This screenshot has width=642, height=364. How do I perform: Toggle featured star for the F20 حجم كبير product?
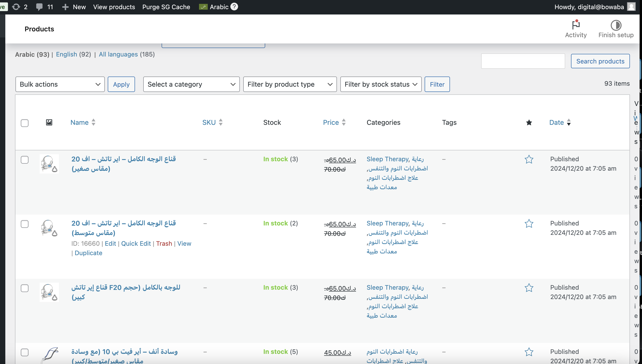529,288
